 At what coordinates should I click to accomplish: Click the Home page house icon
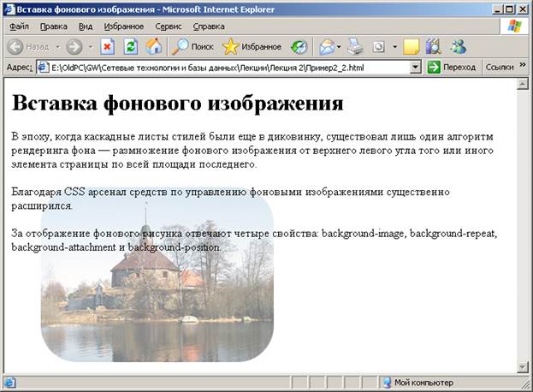coord(154,46)
